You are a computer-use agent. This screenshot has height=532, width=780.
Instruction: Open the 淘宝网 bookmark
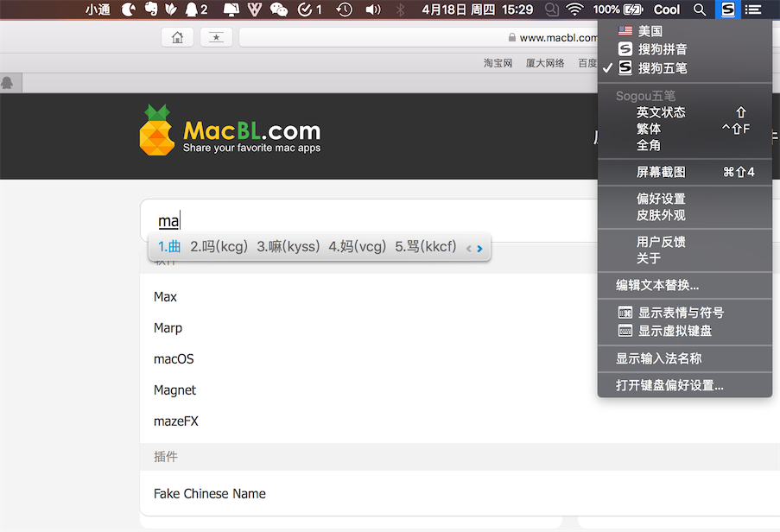(498, 63)
